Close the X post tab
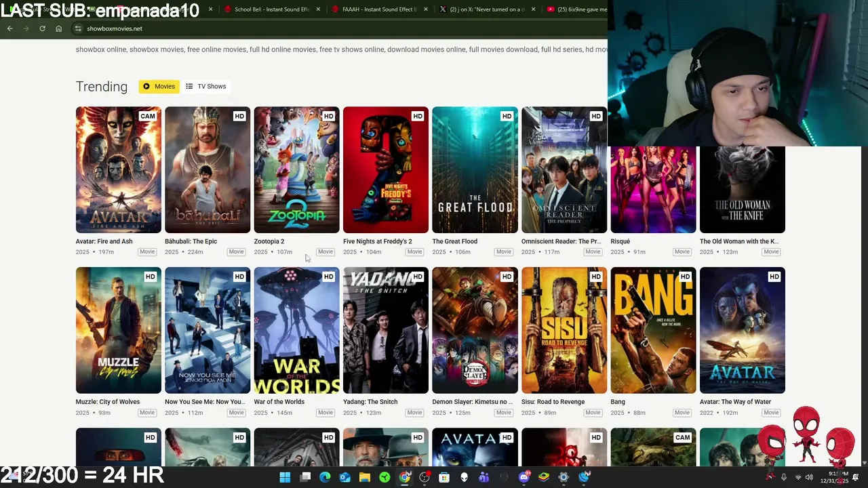Image resolution: width=868 pixels, height=488 pixels. (533, 9)
